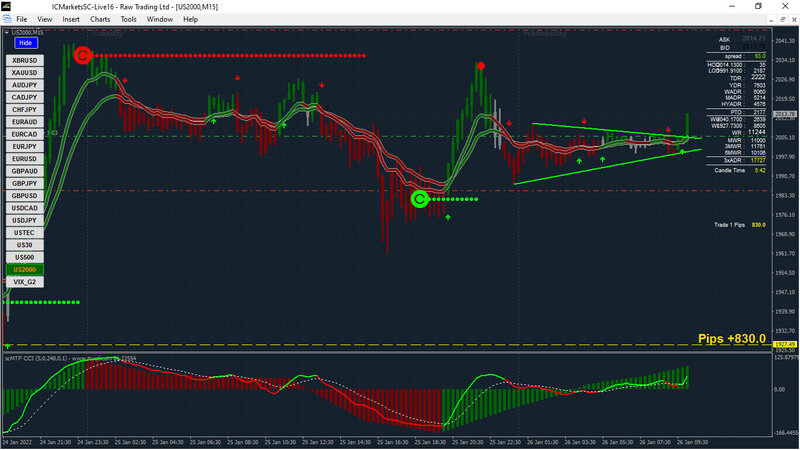Click the Trade 1 Pips readout
The image size is (800, 450).
point(739,224)
